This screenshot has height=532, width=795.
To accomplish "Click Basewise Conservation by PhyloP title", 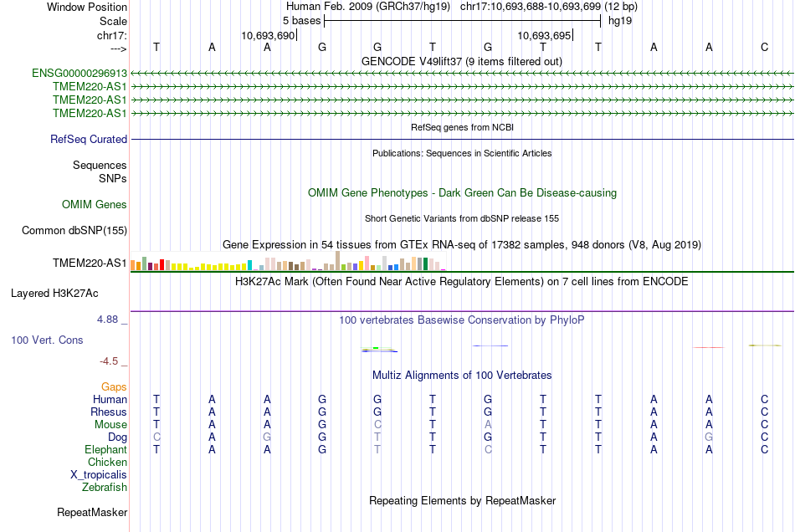I will (x=462, y=320).
